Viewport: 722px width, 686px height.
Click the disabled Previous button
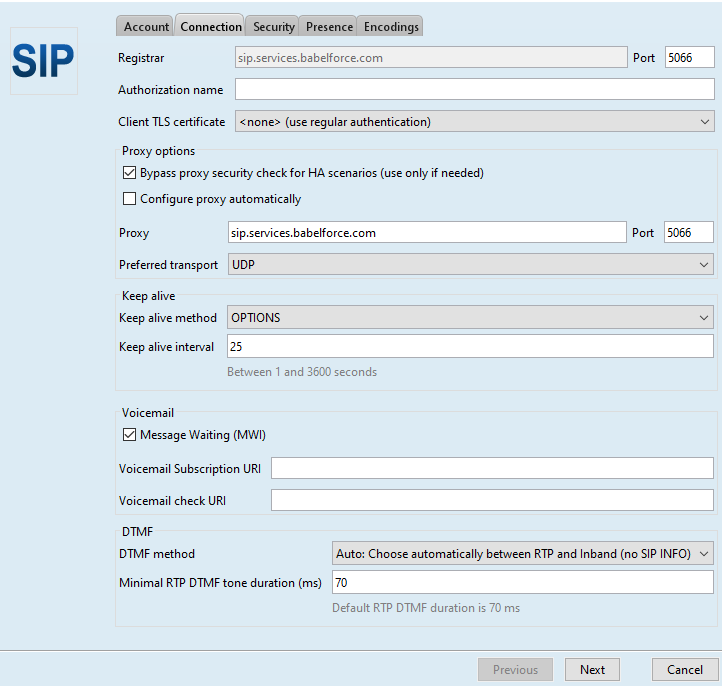[515, 669]
